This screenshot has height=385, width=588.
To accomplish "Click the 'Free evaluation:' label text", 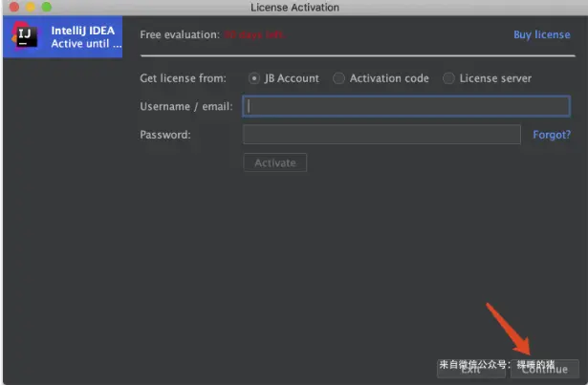I will coord(180,34).
